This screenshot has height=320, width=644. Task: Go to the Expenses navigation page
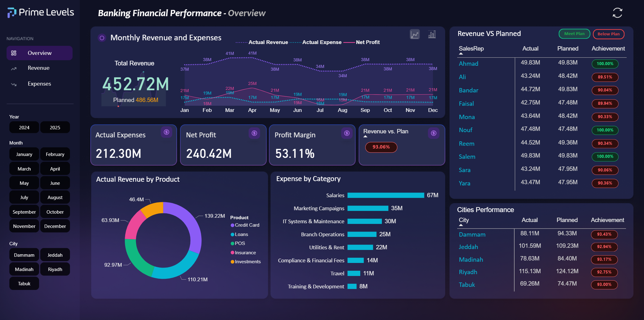pos(39,84)
